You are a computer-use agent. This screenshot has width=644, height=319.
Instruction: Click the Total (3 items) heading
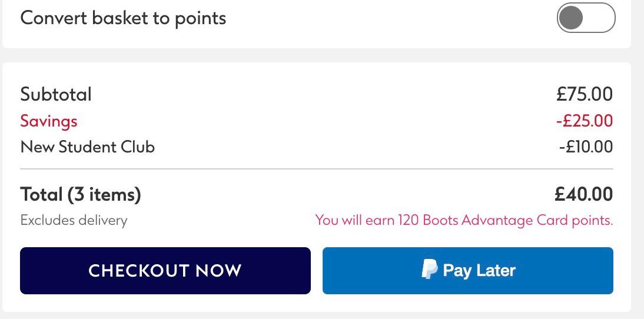click(x=81, y=194)
